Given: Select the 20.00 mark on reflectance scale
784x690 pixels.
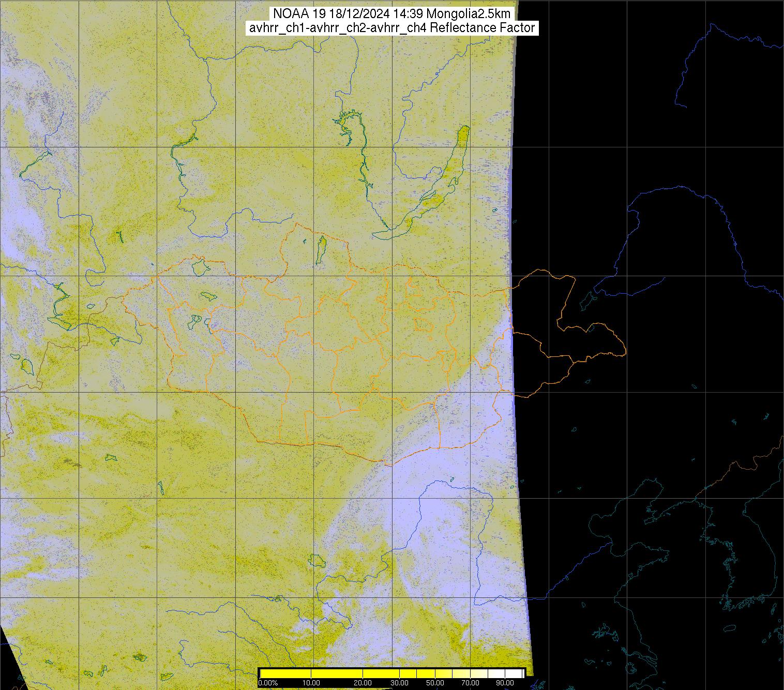Looking at the screenshot, I should (x=363, y=683).
